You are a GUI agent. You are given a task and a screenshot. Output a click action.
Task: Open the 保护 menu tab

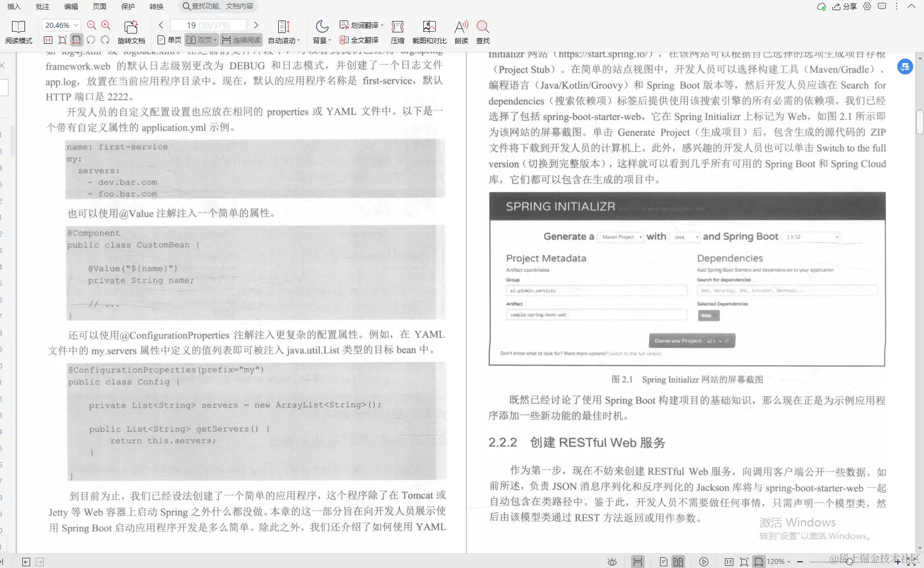point(128,7)
